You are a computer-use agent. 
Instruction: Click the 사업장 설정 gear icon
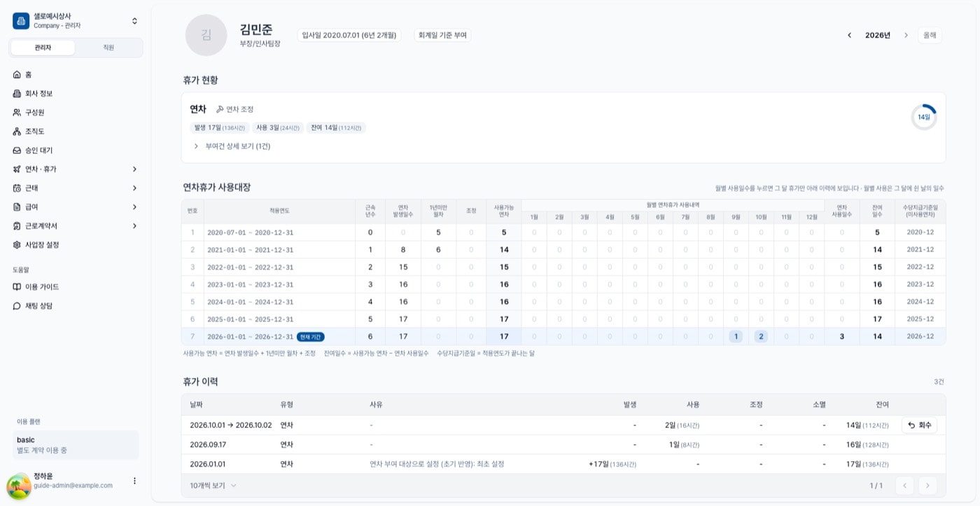17,244
